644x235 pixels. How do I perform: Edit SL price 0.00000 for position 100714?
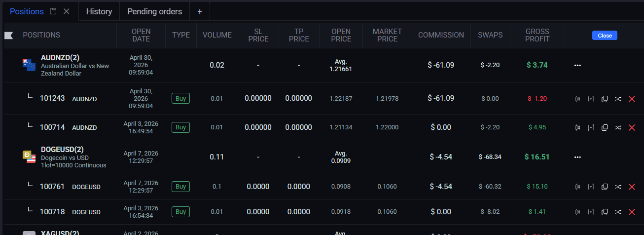pos(258,127)
